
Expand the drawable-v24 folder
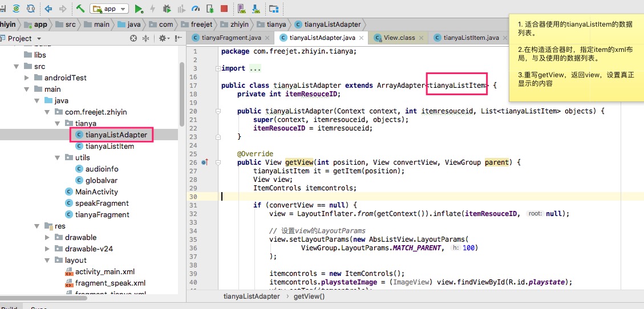(47, 249)
